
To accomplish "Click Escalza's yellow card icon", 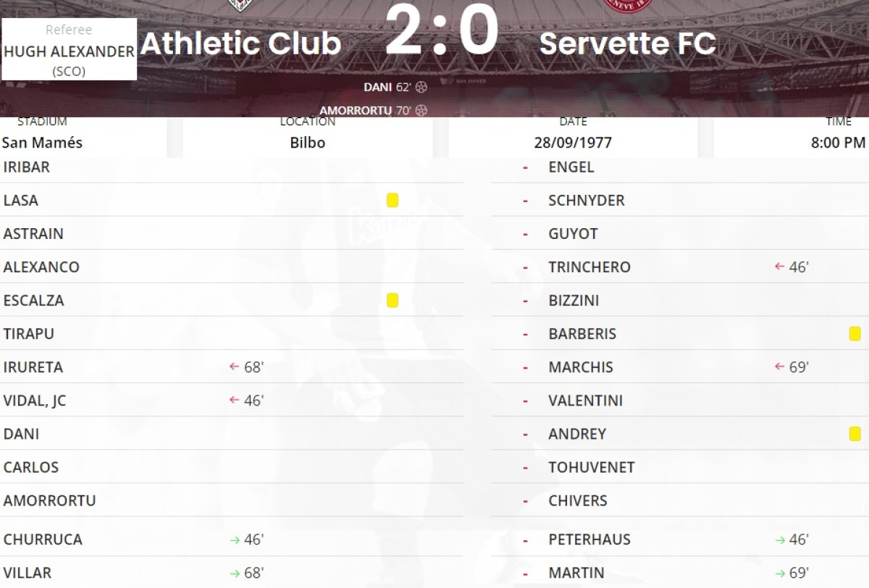I will pyautogui.click(x=392, y=301).
